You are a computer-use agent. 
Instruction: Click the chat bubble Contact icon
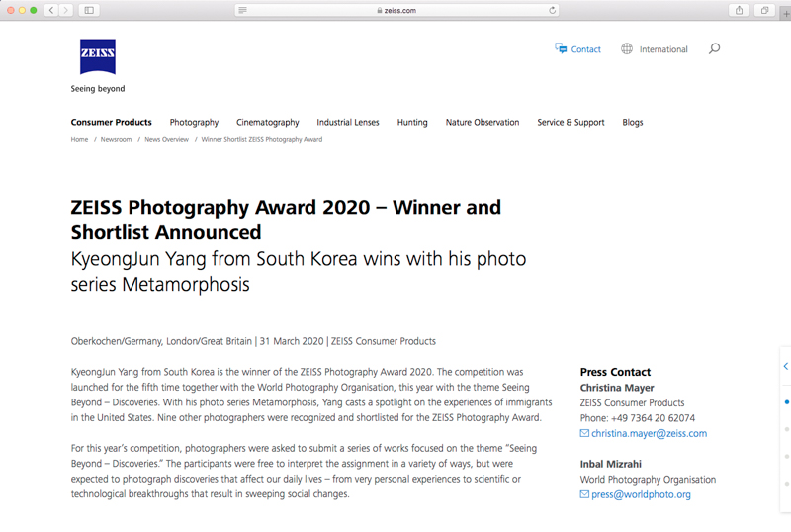(561, 48)
